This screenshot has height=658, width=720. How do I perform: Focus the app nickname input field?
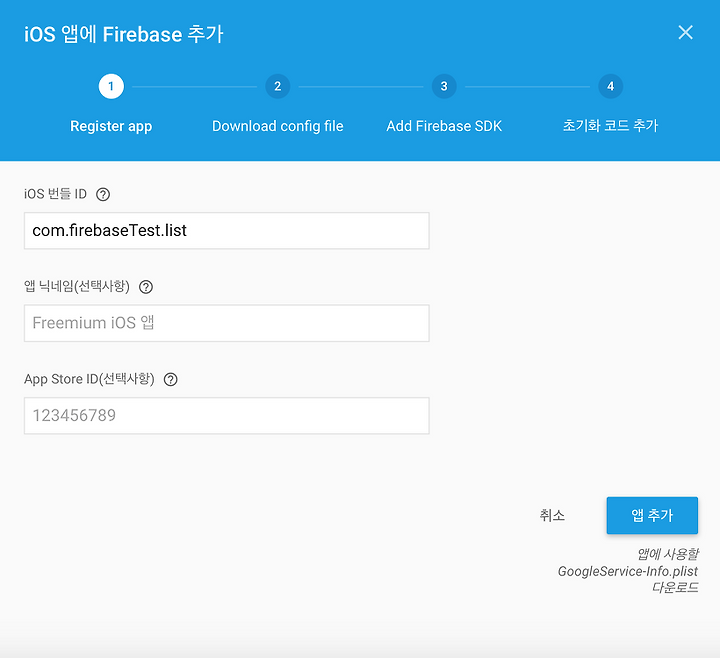[x=227, y=323]
